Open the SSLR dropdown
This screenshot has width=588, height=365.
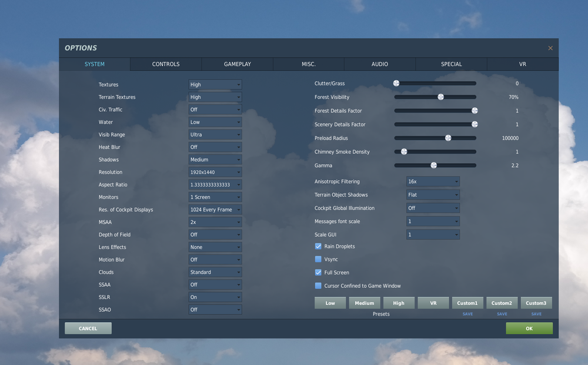(x=215, y=297)
